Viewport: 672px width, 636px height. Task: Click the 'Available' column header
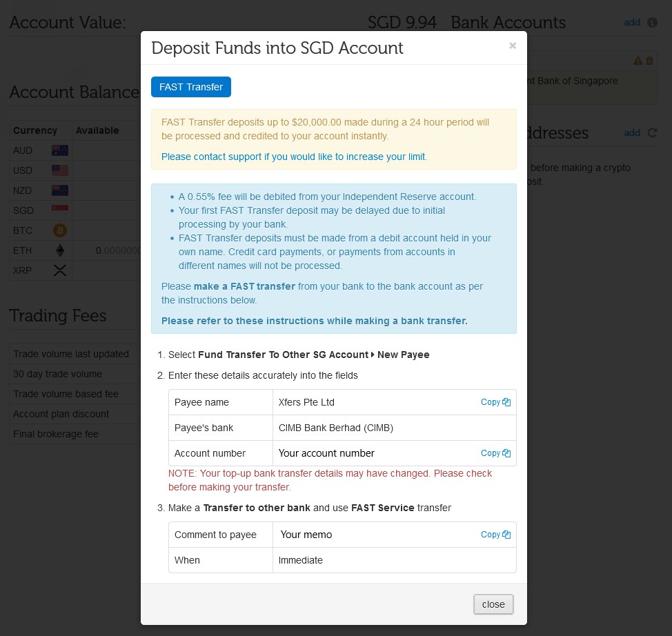97,130
